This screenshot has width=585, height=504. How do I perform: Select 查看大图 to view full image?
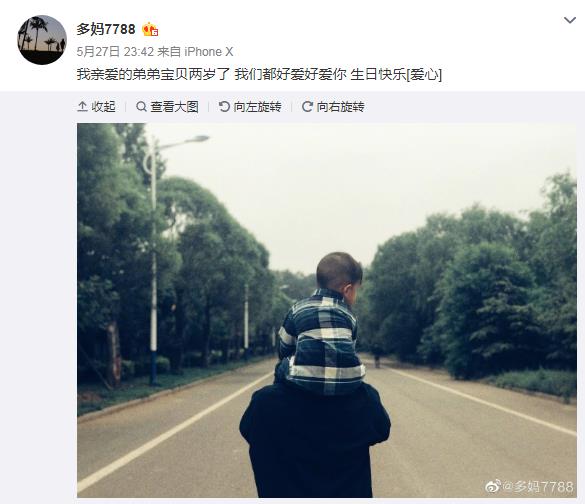click(167, 107)
